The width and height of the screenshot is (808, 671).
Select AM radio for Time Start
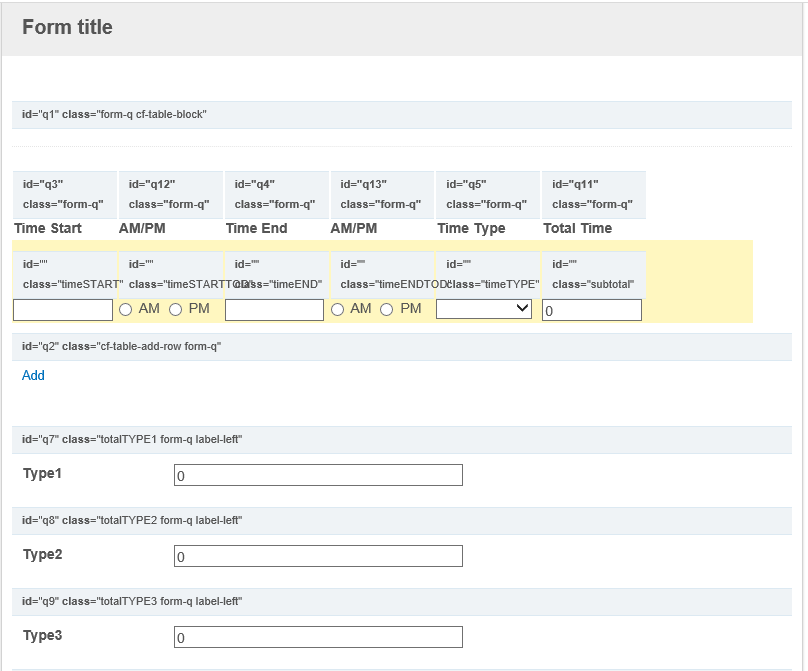tap(126, 310)
